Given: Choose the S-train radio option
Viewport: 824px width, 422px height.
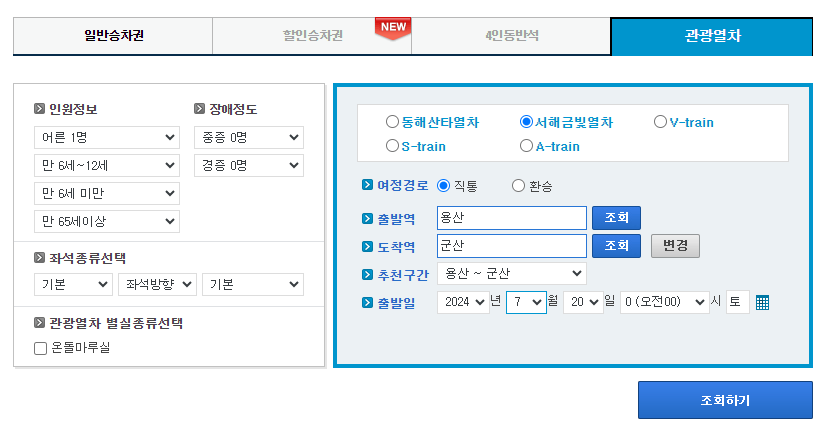Looking at the screenshot, I should (x=392, y=146).
